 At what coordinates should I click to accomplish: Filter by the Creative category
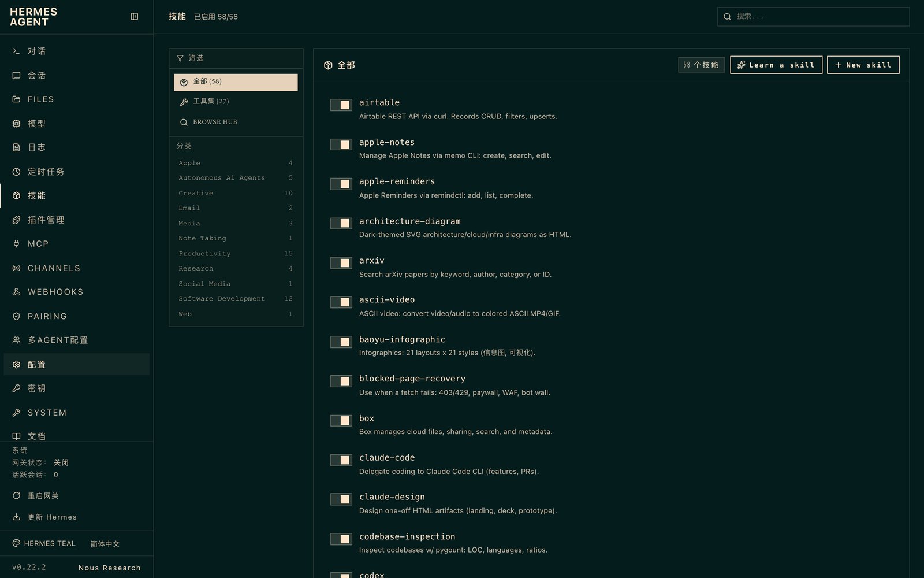pyautogui.click(x=236, y=193)
